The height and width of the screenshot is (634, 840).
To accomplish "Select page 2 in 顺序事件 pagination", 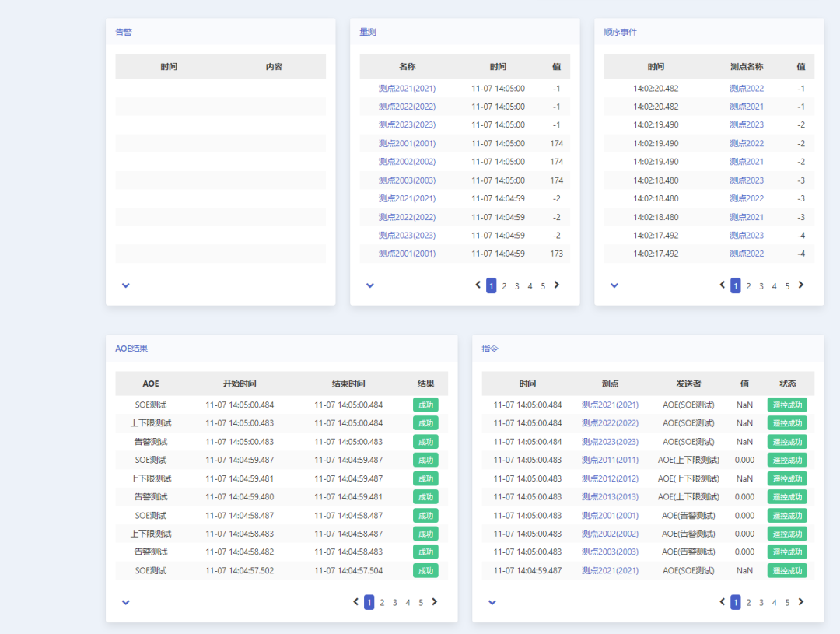I will (x=748, y=286).
